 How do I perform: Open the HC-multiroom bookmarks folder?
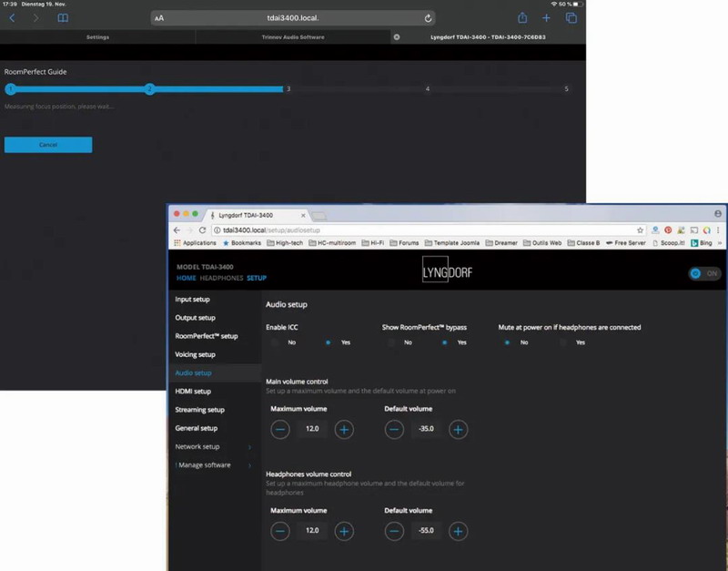[x=332, y=243]
